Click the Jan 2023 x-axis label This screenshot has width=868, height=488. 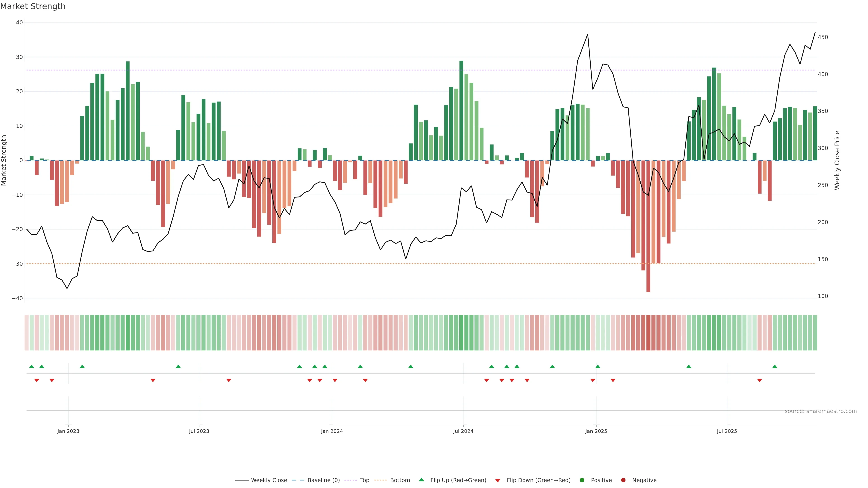pyautogui.click(x=68, y=431)
